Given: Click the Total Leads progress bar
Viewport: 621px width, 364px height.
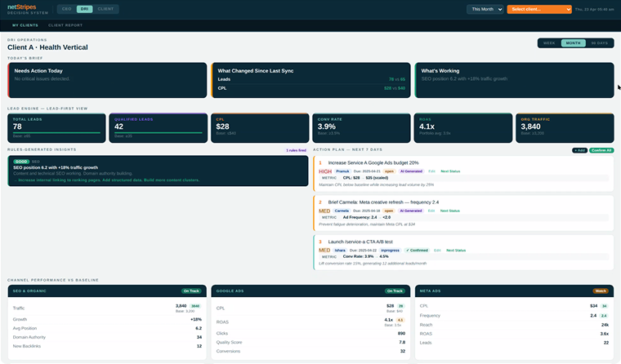Looking at the screenshot, I should coord(56,132).
